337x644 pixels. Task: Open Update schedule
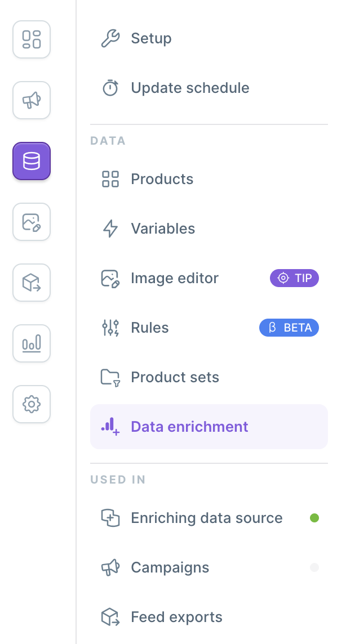coord(190,88)
